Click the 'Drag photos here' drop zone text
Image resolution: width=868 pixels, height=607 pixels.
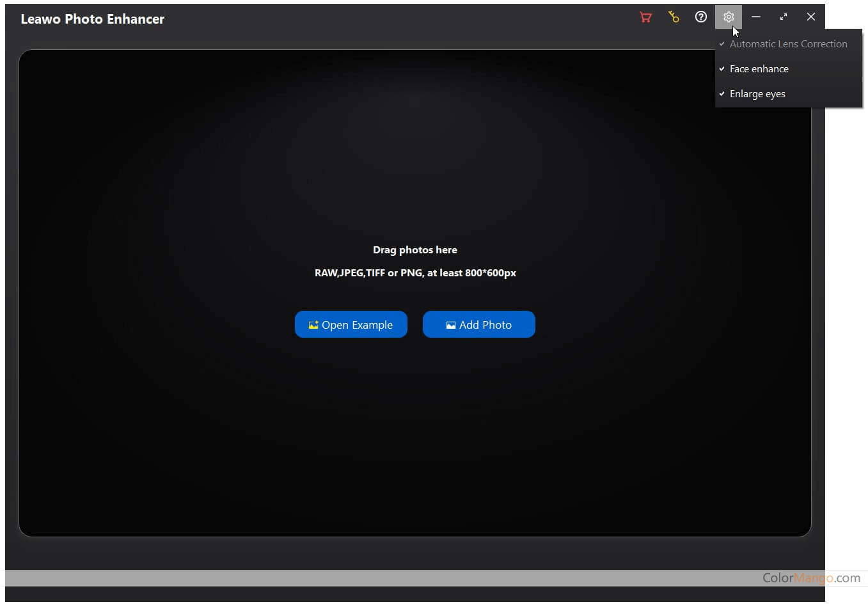coord(415,250)
